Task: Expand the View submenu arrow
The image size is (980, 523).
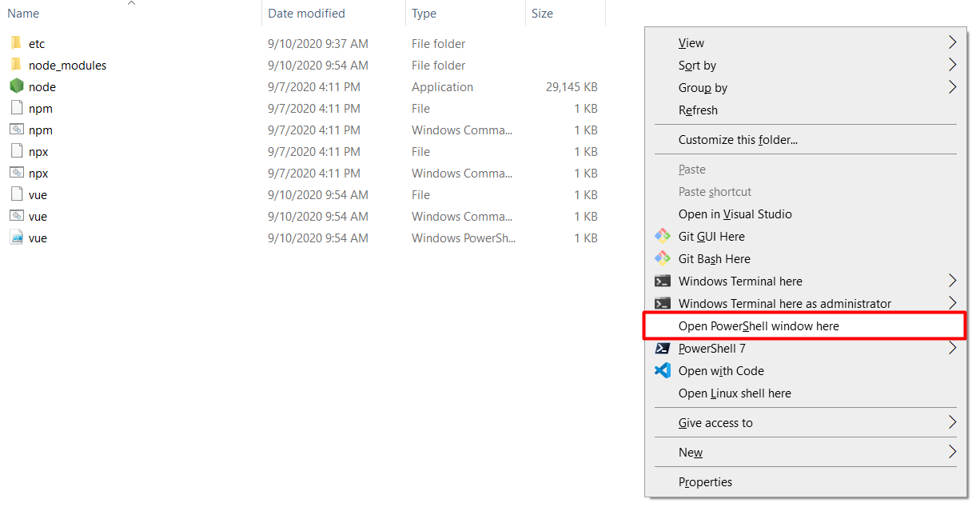Action: 951,42
